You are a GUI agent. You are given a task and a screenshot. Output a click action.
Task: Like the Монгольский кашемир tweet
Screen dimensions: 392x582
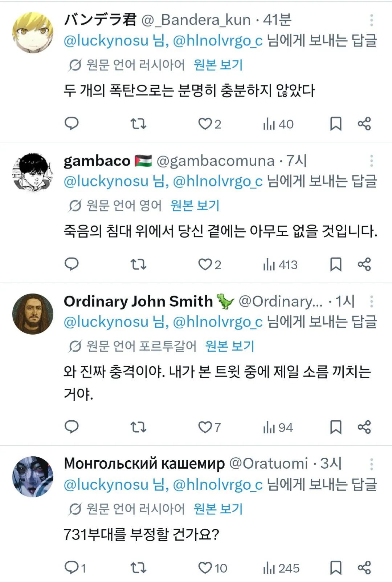[205, 568]
